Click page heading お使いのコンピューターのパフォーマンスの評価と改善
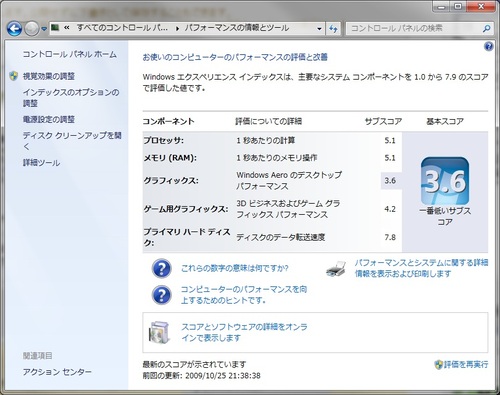500x395 pixels. 235,57
